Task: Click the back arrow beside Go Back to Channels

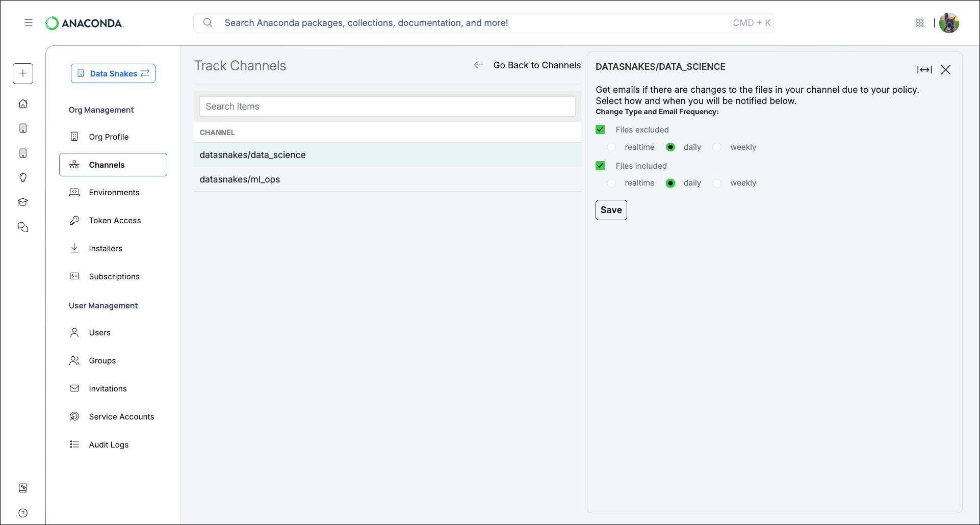Action: pyautogui.click(x=478, y=65)
